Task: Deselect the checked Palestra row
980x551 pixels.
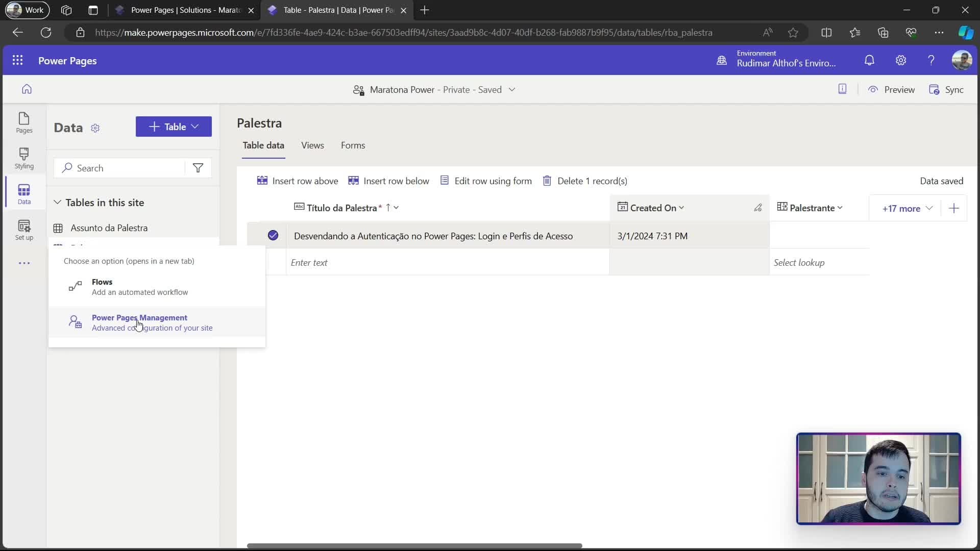Action: (x=273, y=235)
